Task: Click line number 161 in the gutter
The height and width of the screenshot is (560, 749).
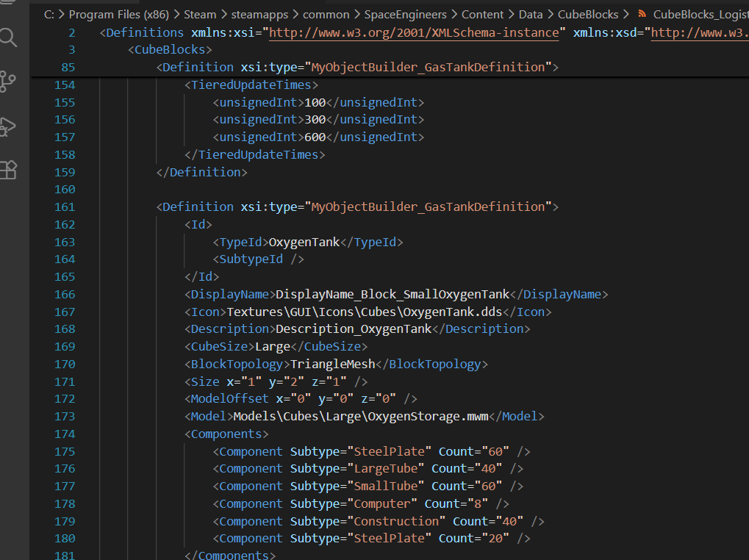Action: [x=65, y=207]
